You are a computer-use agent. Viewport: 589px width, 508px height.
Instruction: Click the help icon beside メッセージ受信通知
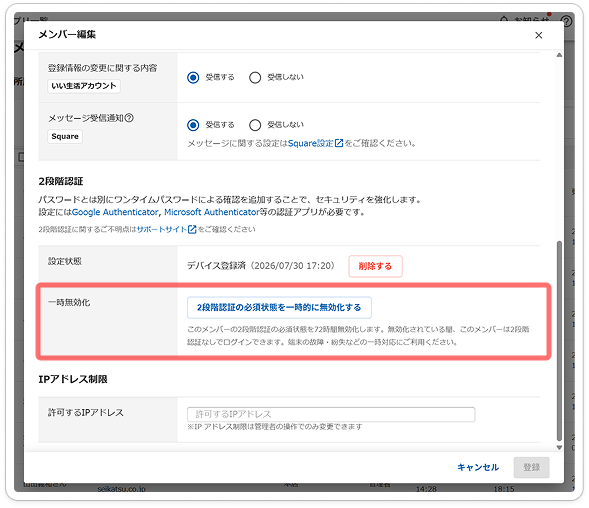[129, 118]
